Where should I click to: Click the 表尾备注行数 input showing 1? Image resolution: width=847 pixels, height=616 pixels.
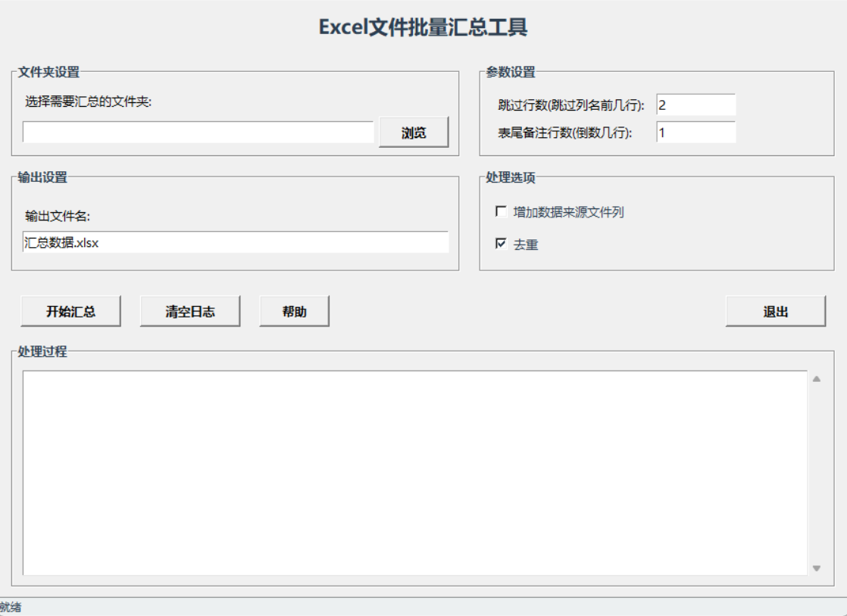[695, 133]
